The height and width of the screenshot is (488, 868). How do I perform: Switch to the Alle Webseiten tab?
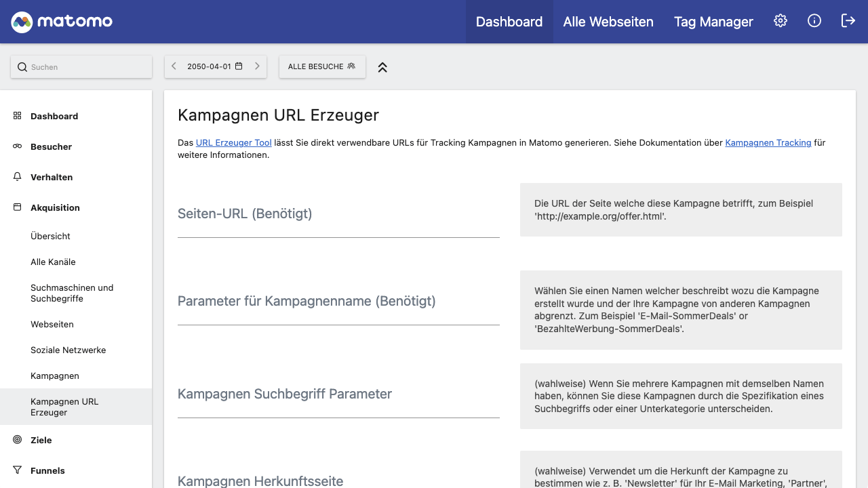coord(608,22)
